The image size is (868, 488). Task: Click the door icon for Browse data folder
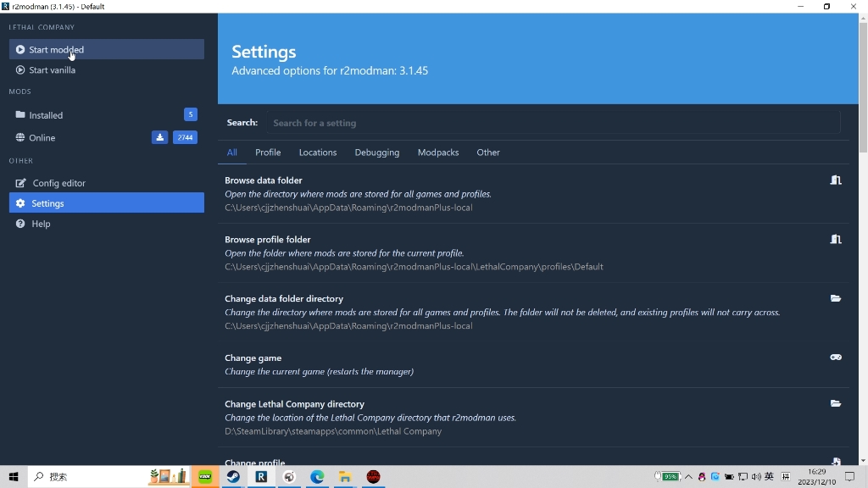tap(836, 180)
